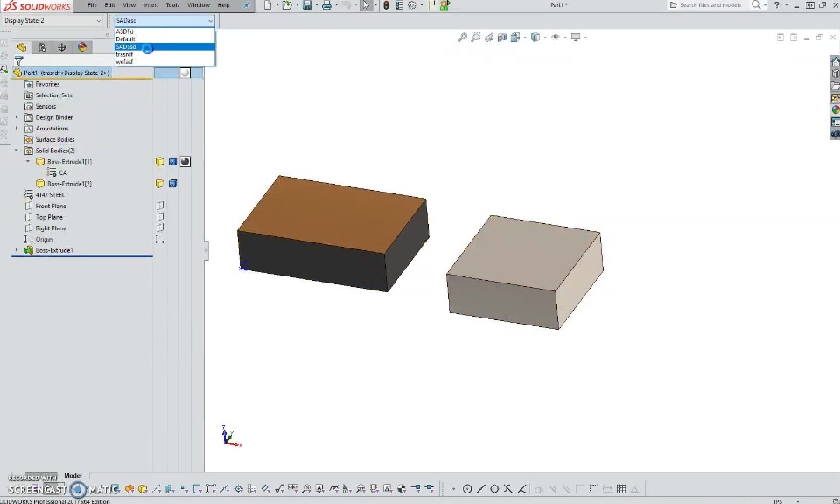Select the trasrdf configuration option

(x=165, y=54)
